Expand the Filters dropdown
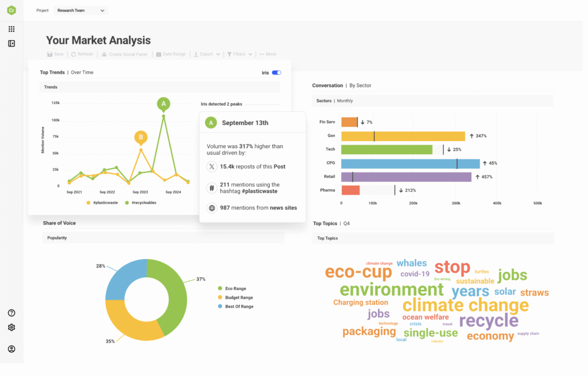This screenshot has width=588, height=376. (239, 55)
